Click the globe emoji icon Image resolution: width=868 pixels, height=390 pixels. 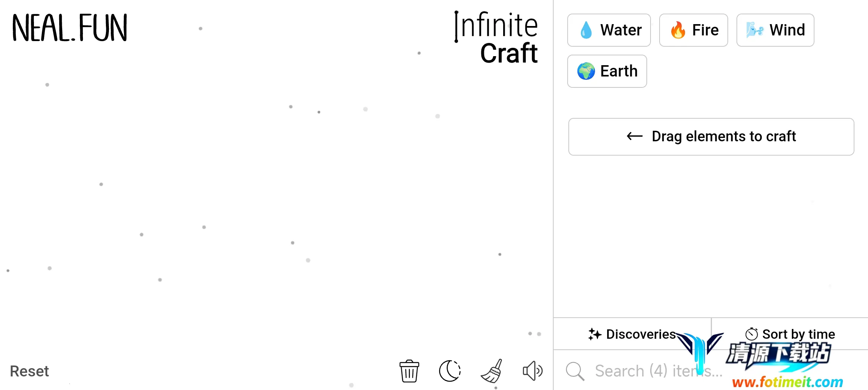[586, 71]
